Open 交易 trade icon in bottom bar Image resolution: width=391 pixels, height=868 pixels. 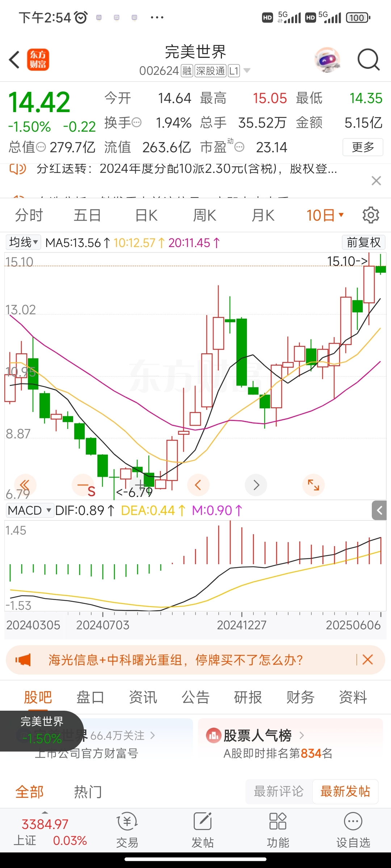click(x=127, y=830)
